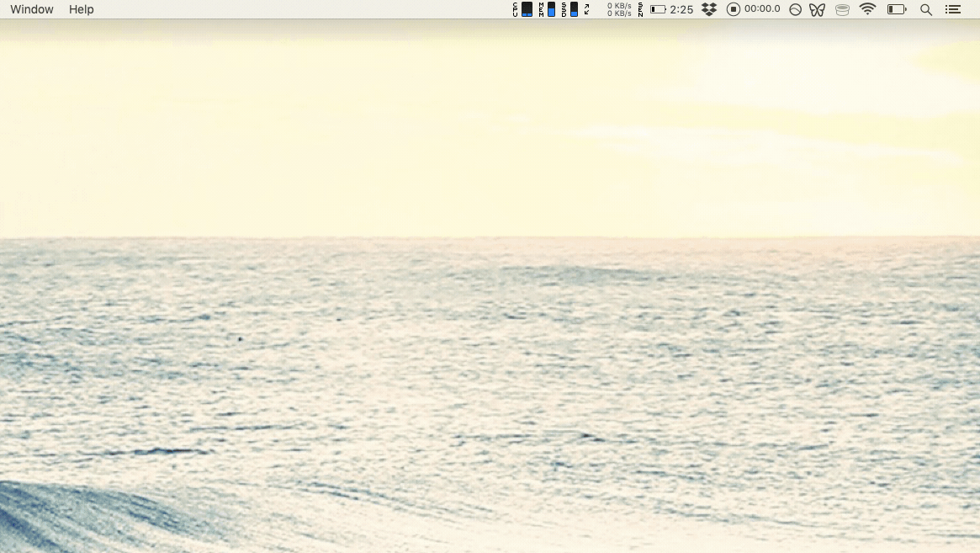Open the SSD disk usage monitor
The image size is (980, 553).
[569, 9]
